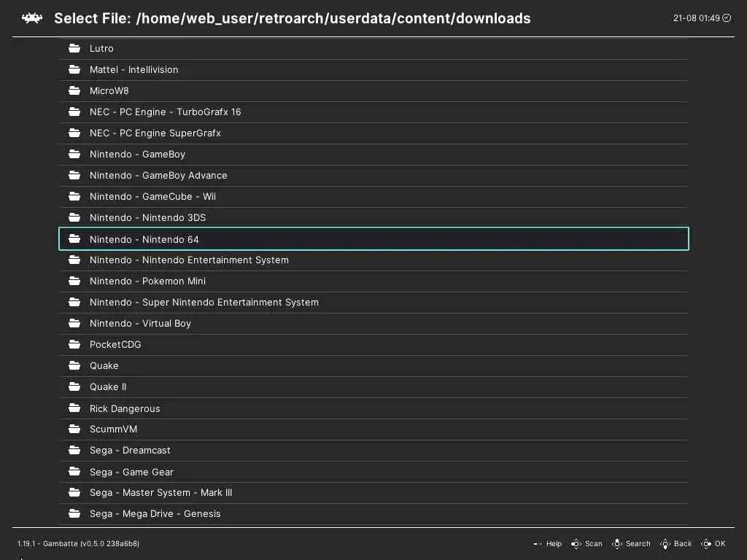Viewport: 747px width, 560px height.
Task: Go Back using the footer button
Action: tap(676, 543)
